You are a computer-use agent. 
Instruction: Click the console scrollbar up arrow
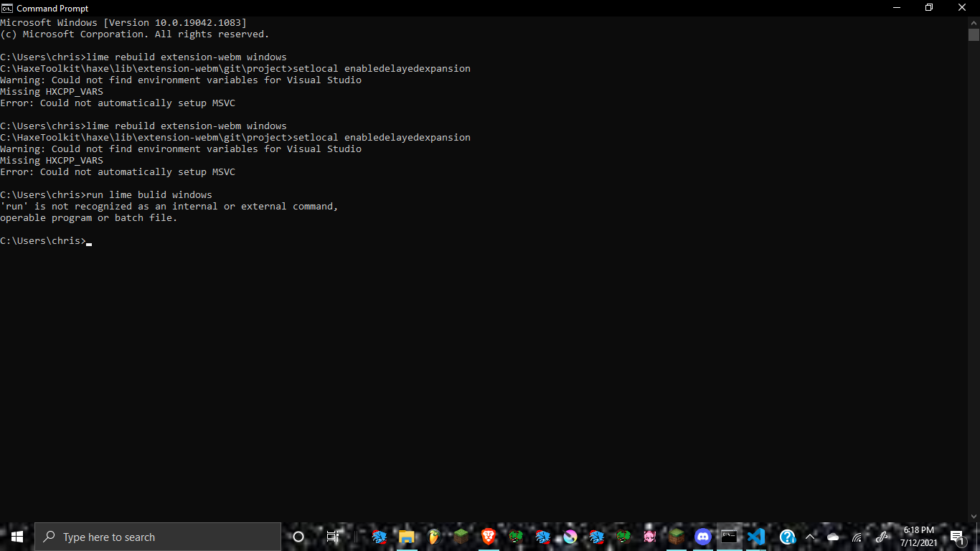click(974, 22)
